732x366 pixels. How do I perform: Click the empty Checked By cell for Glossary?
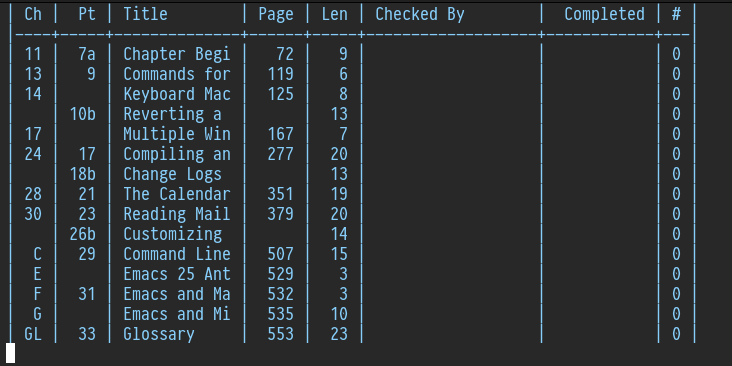[451, 335]
